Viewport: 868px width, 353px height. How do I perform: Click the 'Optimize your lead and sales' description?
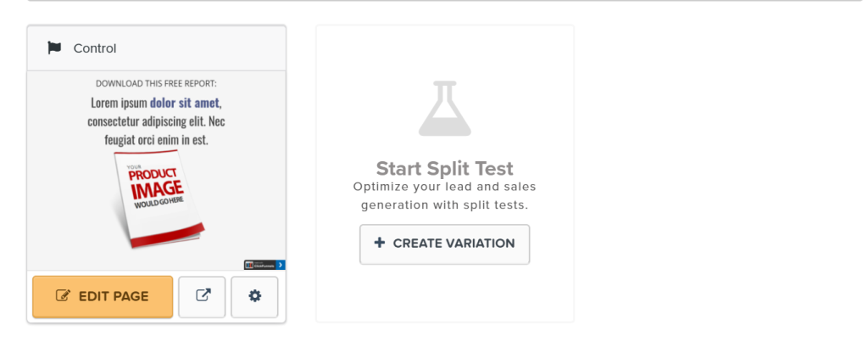click(x=444, y=187)
